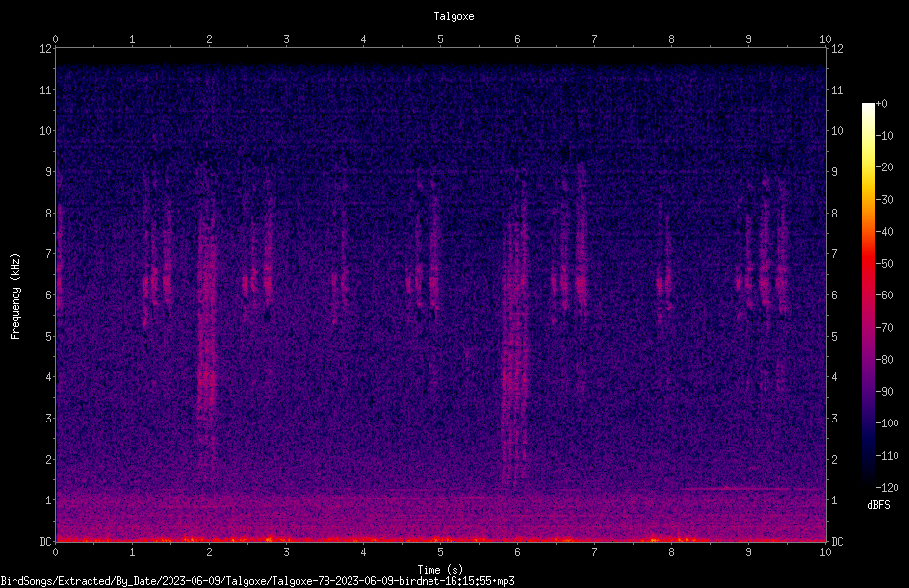Click the "Talgoxe" title text
The image size is (909, 588).
pos(454,16)
